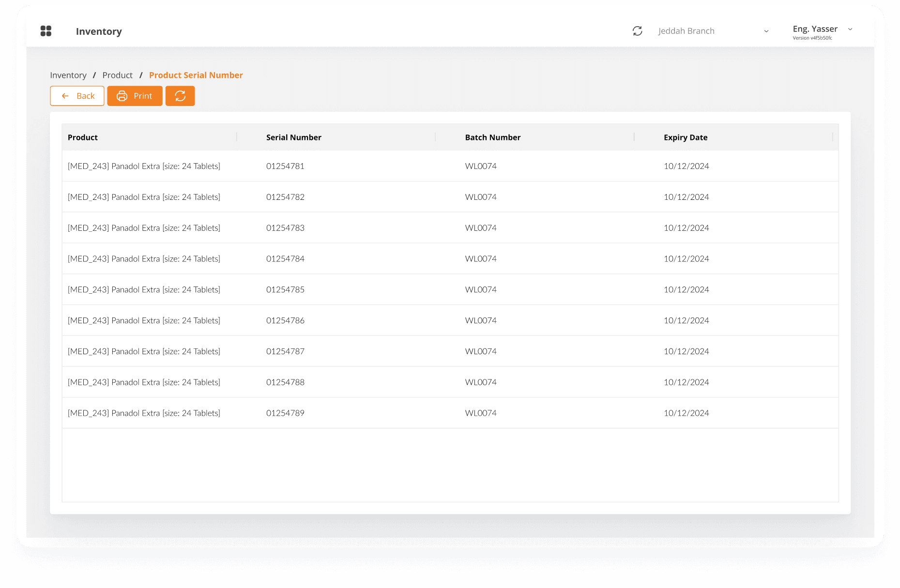Sort by the Product column header
This screenshot has height=588, width=900.
(83, 137)
